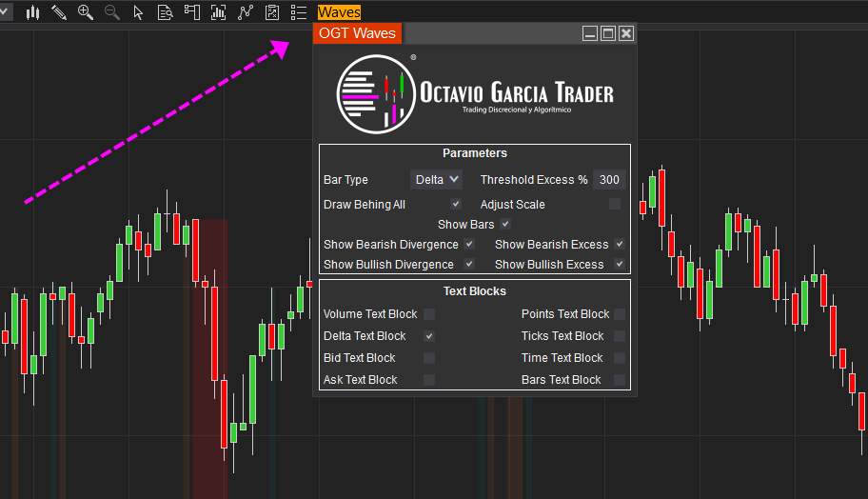Click the zoom in magnifier icon
The image size is (868, 499).
[86, 12]
